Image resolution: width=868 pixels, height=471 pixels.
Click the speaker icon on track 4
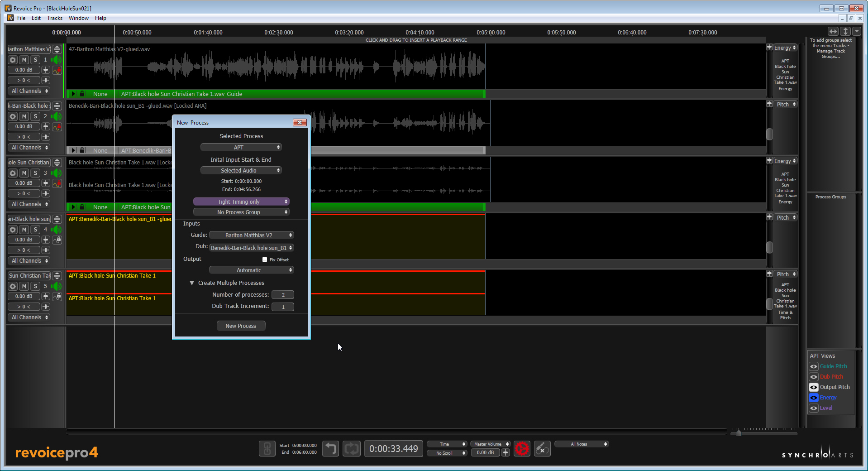tap(57, 230)
